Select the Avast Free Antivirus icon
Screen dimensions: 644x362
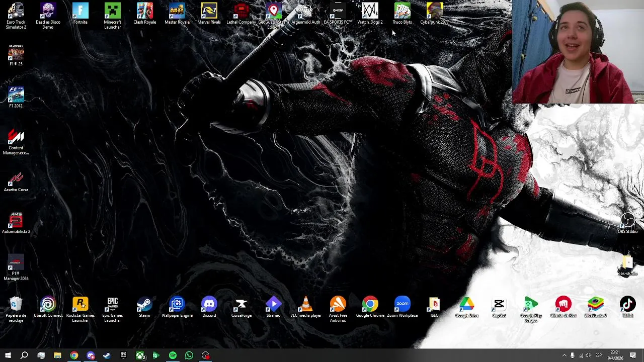pos(338,309)
